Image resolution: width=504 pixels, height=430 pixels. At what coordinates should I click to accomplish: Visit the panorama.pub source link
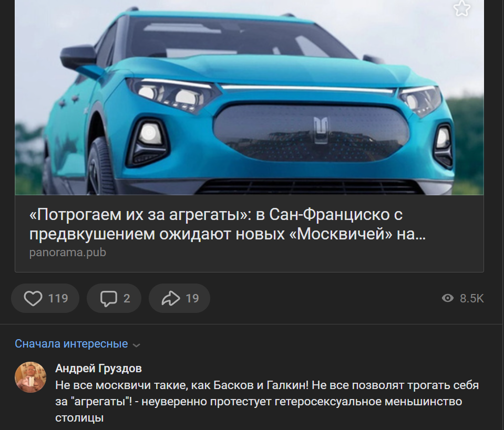(67, 253)
